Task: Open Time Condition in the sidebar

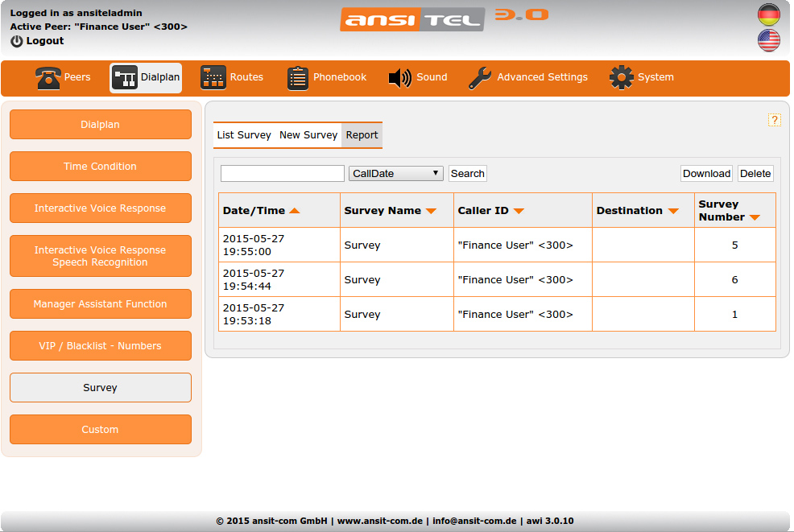Action: pyautogui.click(x=101, y=167)
